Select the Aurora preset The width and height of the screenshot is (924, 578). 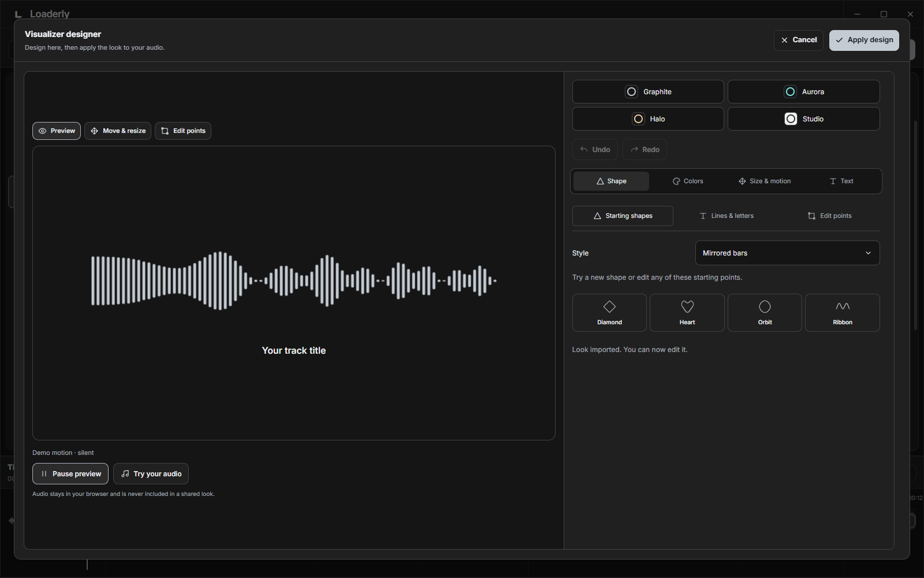803,92
